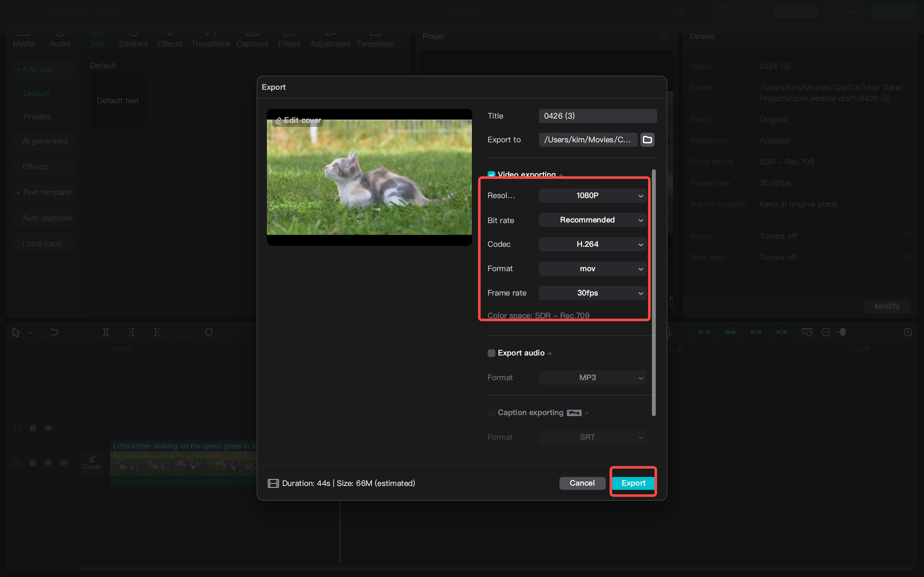Click the Export button to render
This screenshot has height=577, width=924.
[x=633, y=483]
